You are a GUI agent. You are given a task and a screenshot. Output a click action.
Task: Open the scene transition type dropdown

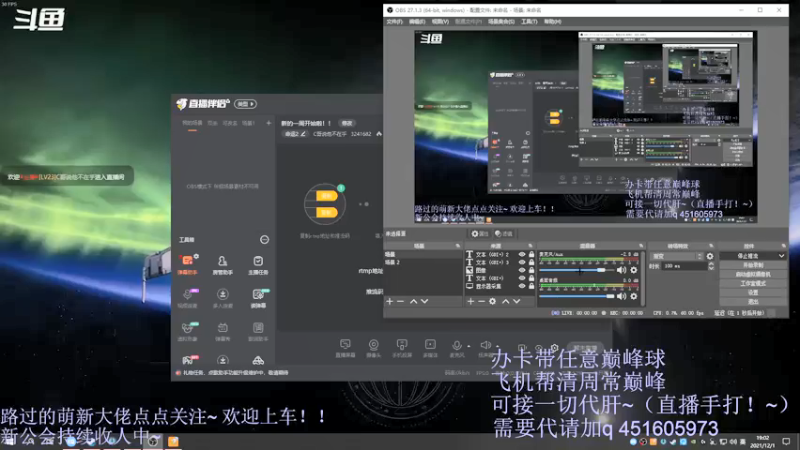(677, 256)
